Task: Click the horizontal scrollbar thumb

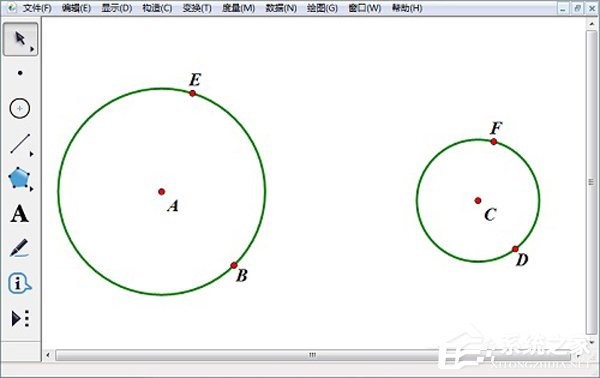Action: (x=313, y=355)
